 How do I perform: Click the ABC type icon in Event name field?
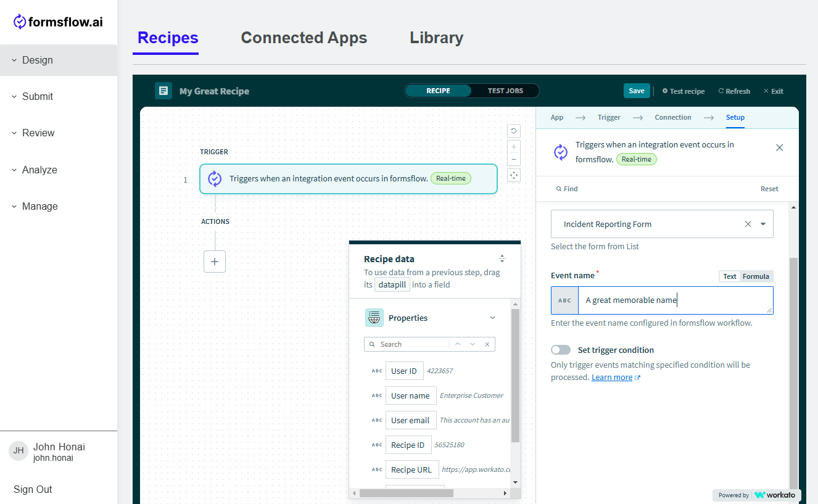pos(564,300)
